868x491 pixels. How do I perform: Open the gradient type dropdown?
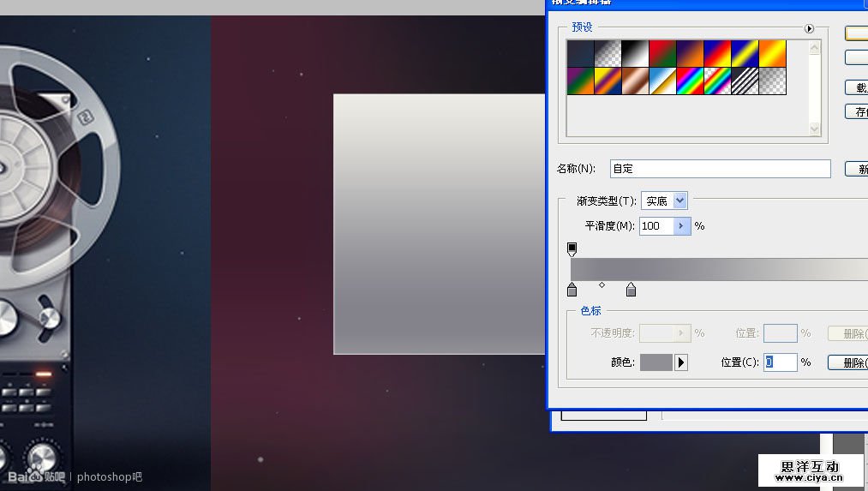point(679,201)
